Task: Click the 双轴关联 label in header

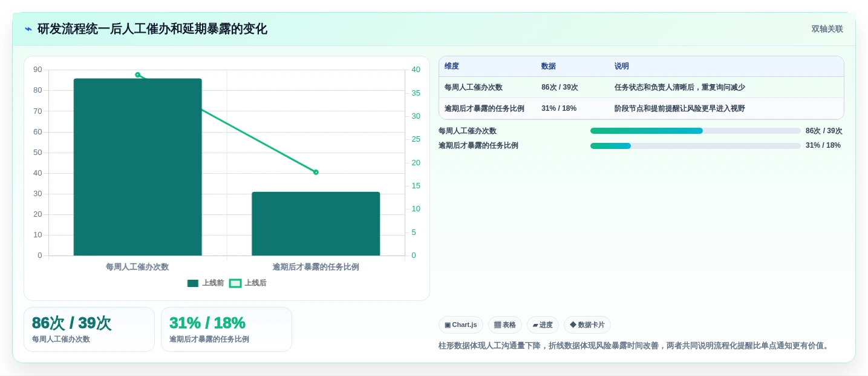Action: pyautogui.click(x=827, y=29)
